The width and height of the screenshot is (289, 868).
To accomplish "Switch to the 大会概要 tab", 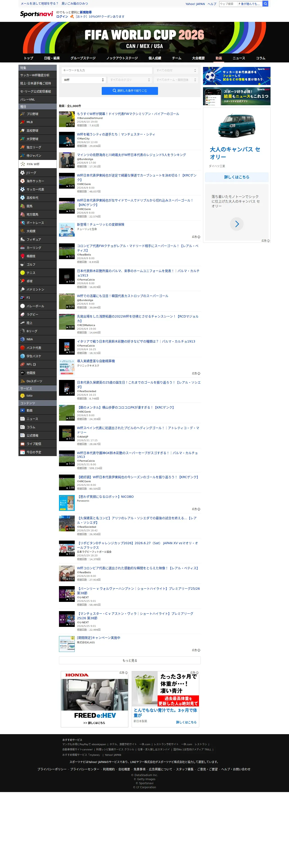I will 199,58.
